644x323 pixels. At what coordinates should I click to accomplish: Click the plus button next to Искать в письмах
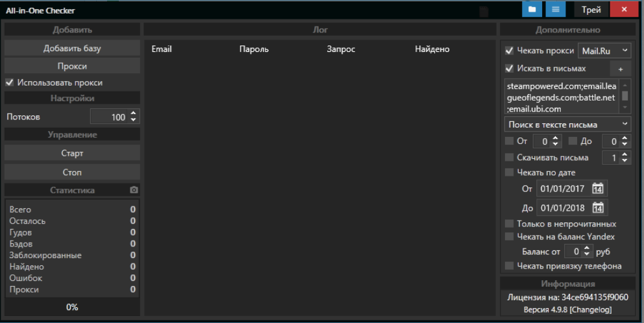620,69
